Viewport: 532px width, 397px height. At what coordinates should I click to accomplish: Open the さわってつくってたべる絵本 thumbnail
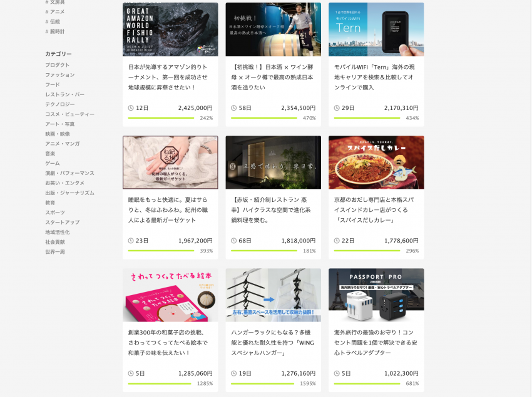click(170, 295)
